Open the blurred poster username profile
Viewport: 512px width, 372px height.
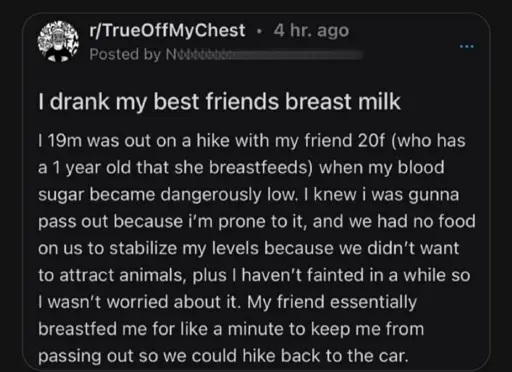click(264, 54)
